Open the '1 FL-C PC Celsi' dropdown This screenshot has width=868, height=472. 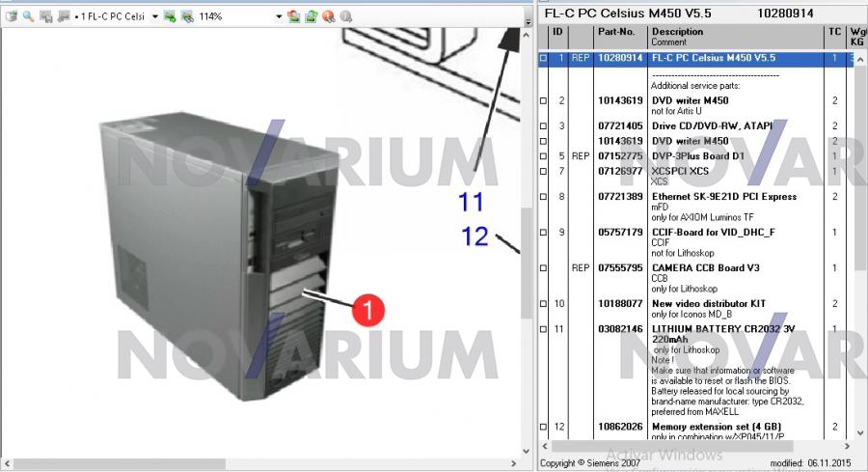[x=154, y=16]
